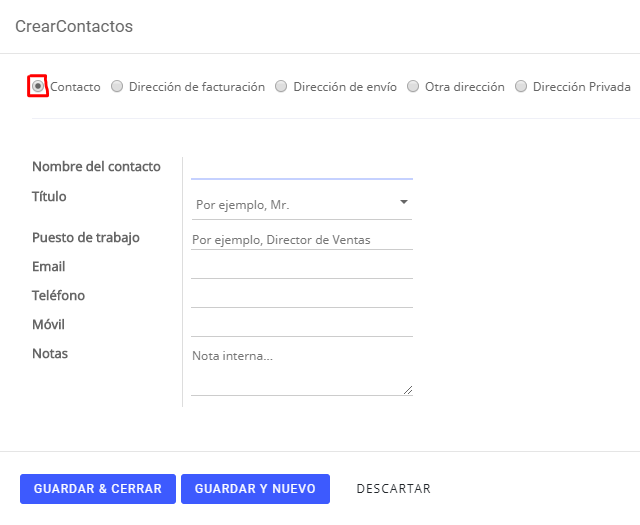Click the Guardar & Cerrar button
The height and width of the screenshot is (525, 640).
point(98,489)
